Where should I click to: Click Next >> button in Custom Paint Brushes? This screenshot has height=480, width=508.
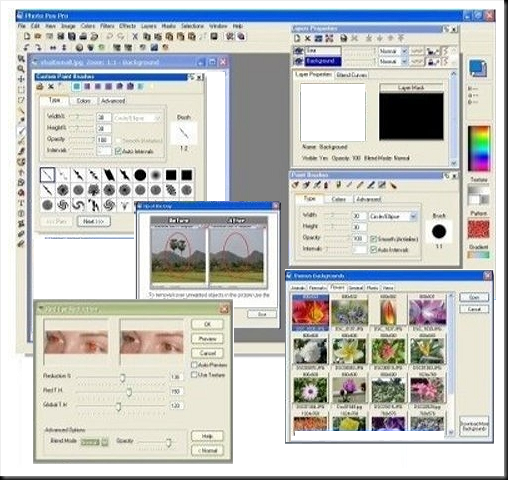94,221
